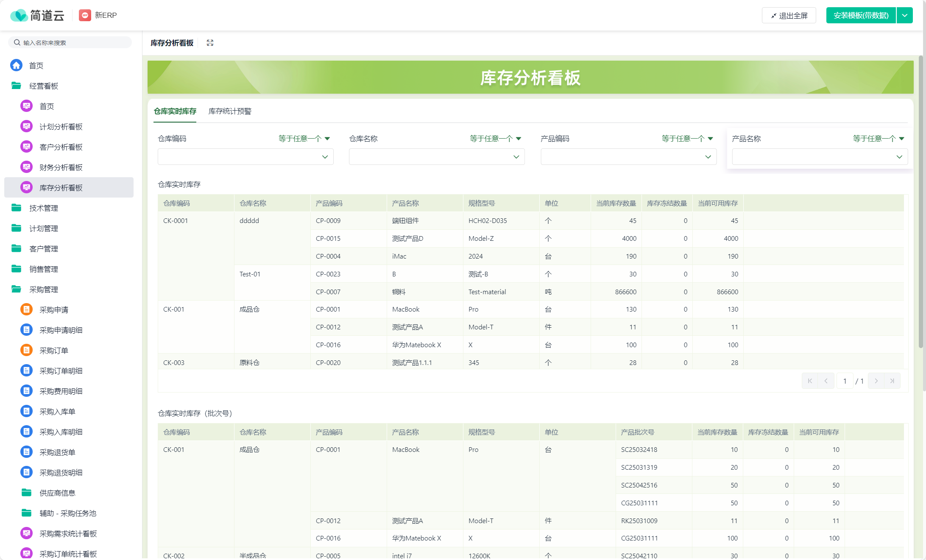Click the 计划管理 folder icon
Viewport: 926px width, 560px height.
(16, 228)
